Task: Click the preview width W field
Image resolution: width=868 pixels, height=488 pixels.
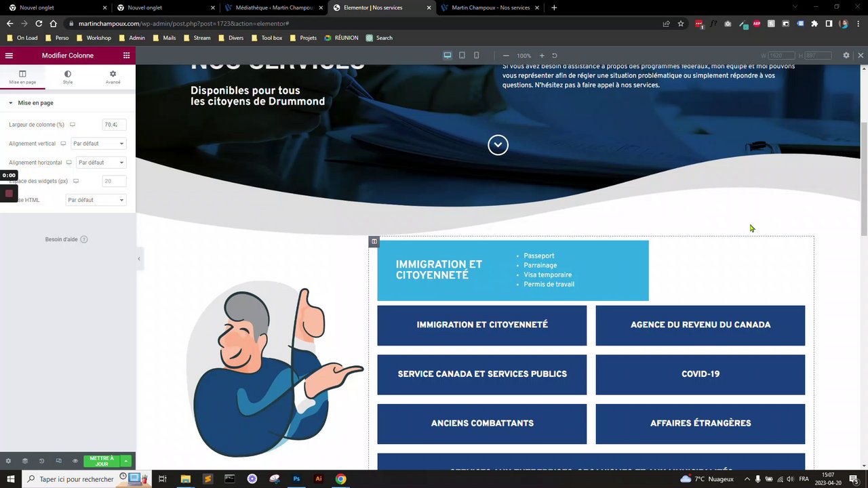Action: click(x=781, y=56)
